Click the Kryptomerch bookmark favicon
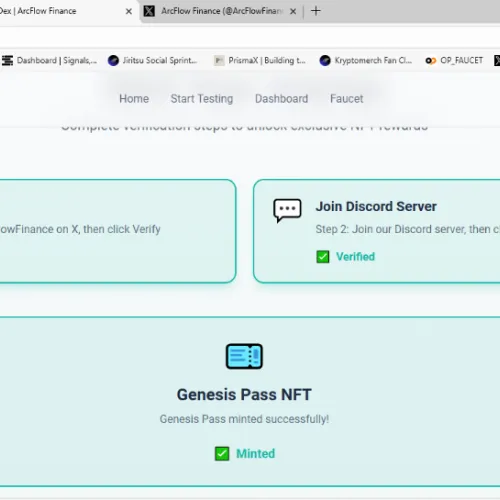 [325, 61]
